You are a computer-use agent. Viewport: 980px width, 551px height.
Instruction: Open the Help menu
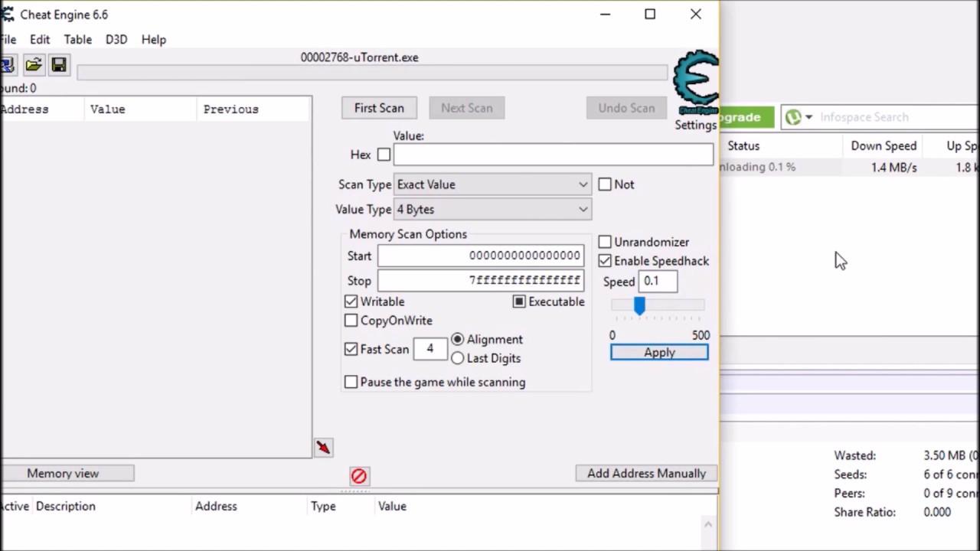pos(153,40)
